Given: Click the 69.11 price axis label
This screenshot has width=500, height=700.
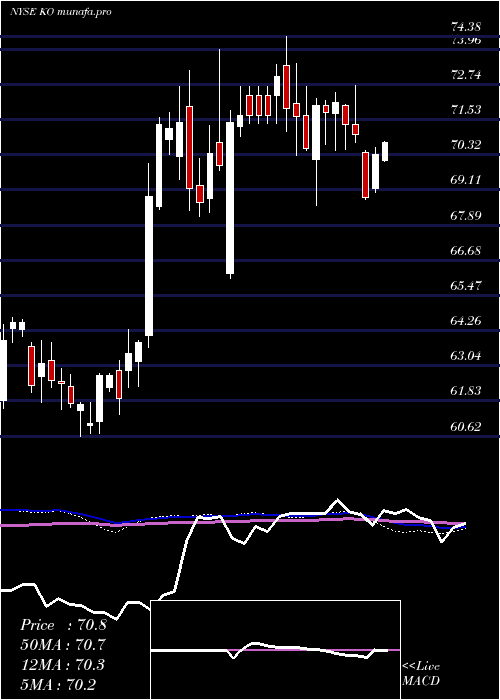Looking at the screenshot, I should pyautogui.click(x=466, y=180).
